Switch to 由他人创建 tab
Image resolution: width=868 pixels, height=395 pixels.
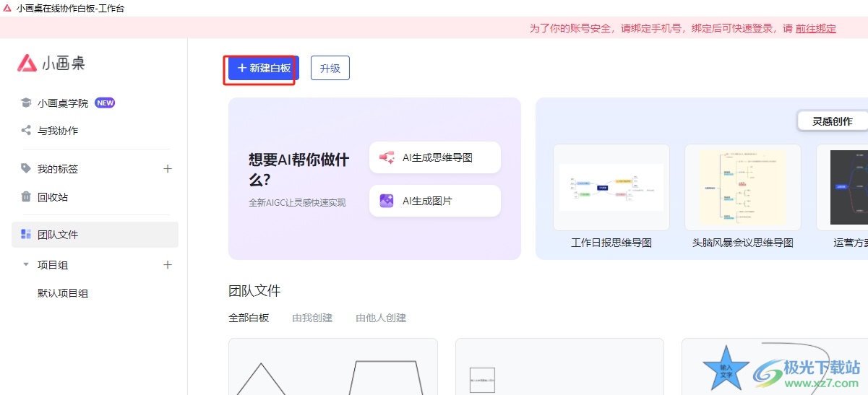(x=381, y=318)
